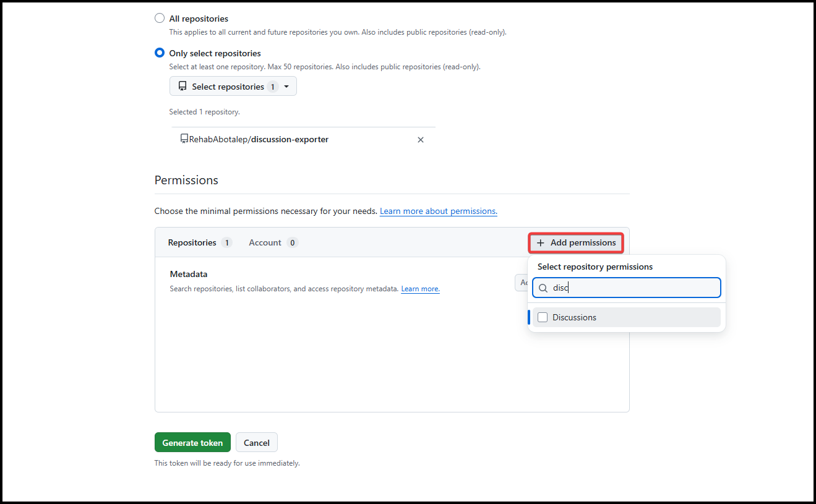Click the magnifier icon in the permissions search
Viewport: 816px width, 504px height.
pyautogui.click(x=543, y=288)
